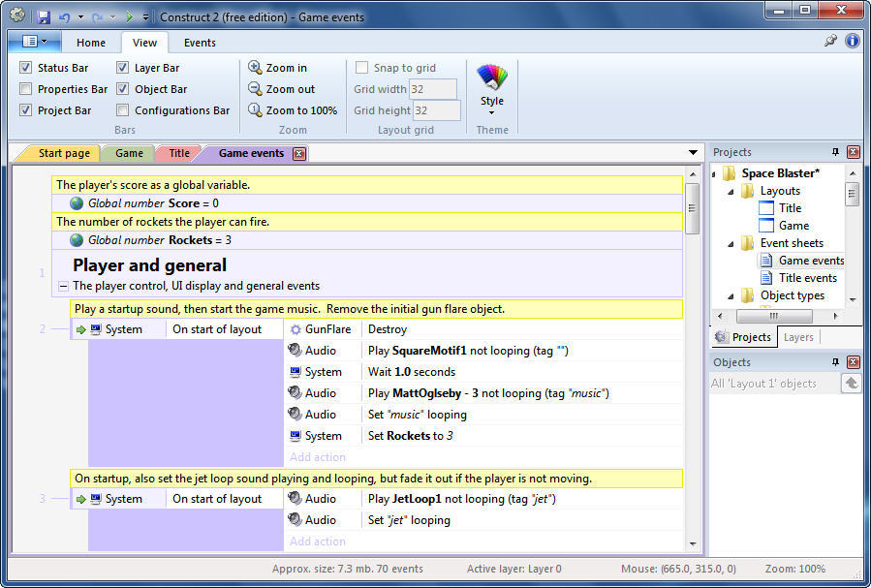Open the Undo history dropdown arrow

(80, 17)
